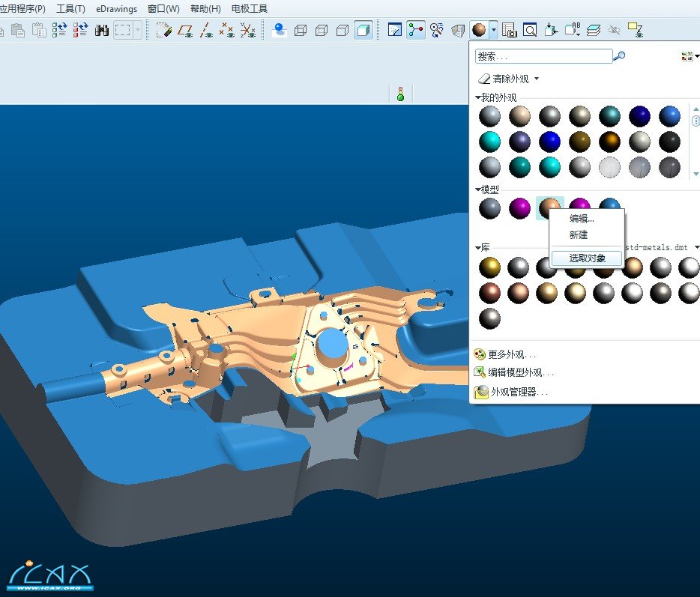Click in the 搜索 search field
The height and width of the screenshot is (597, 700).
[x=543, y=56]
